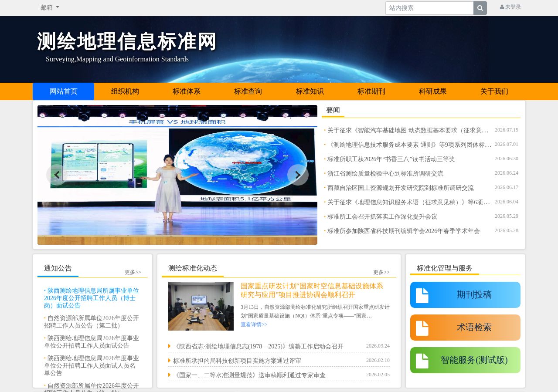Click the 术语检索 button
558x392 pixels.
(x=465, y=328)
